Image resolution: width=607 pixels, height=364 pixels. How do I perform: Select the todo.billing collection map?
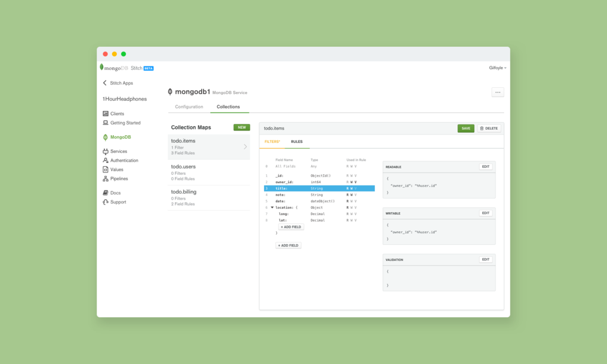click(209, 197)
